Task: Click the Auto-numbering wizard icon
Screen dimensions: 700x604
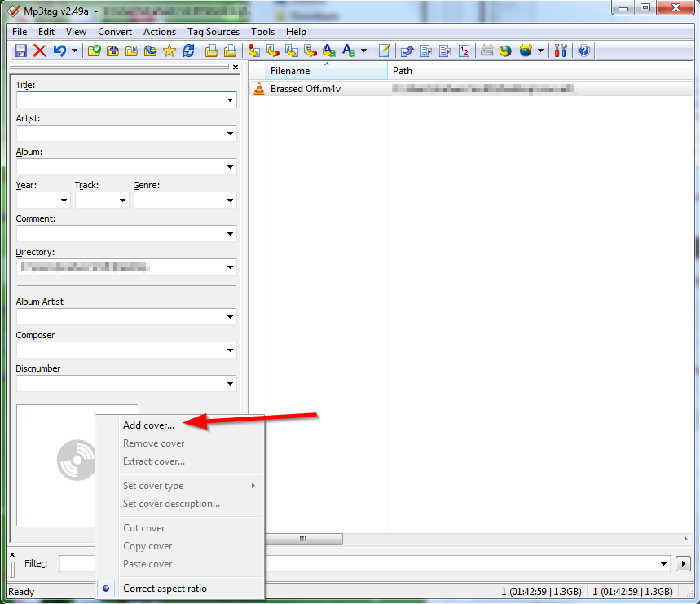Action: click(464, 51)
